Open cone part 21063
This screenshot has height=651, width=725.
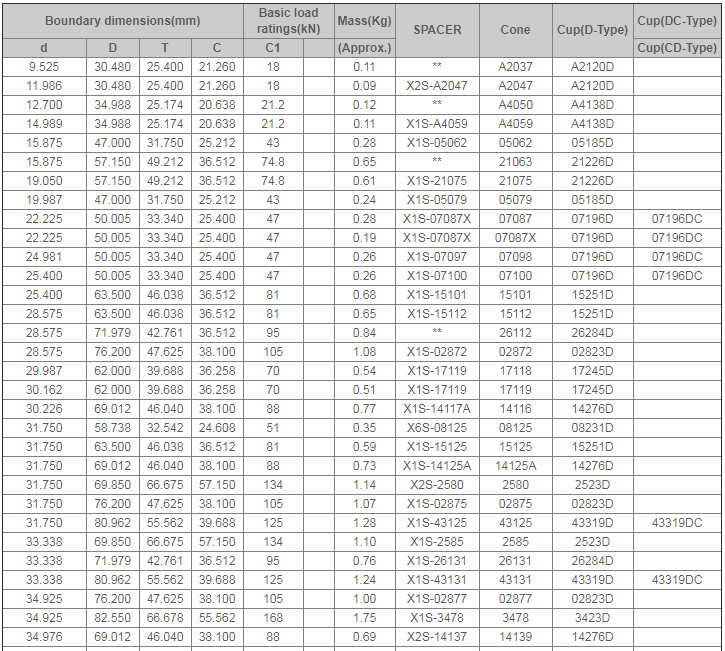pyautogui.click(x=515, y=162)
